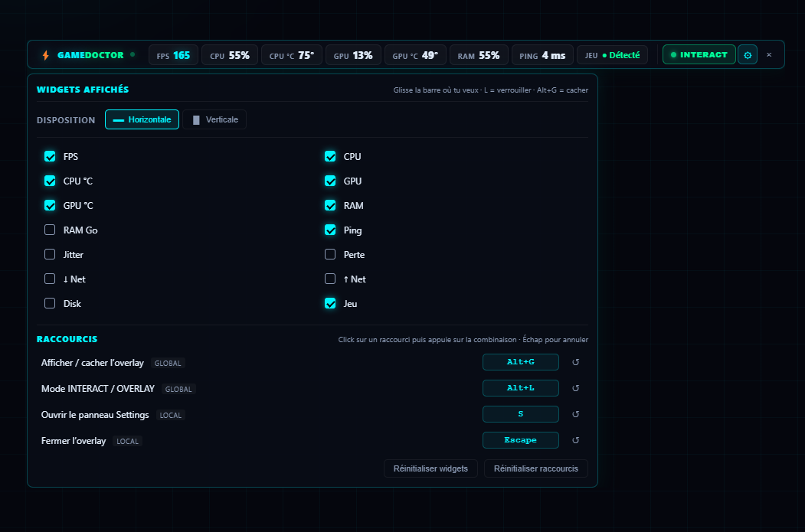805x532 pixels.
Task: Click the WIDGETS AFFICHÉS heading
Action: (83, 90)
